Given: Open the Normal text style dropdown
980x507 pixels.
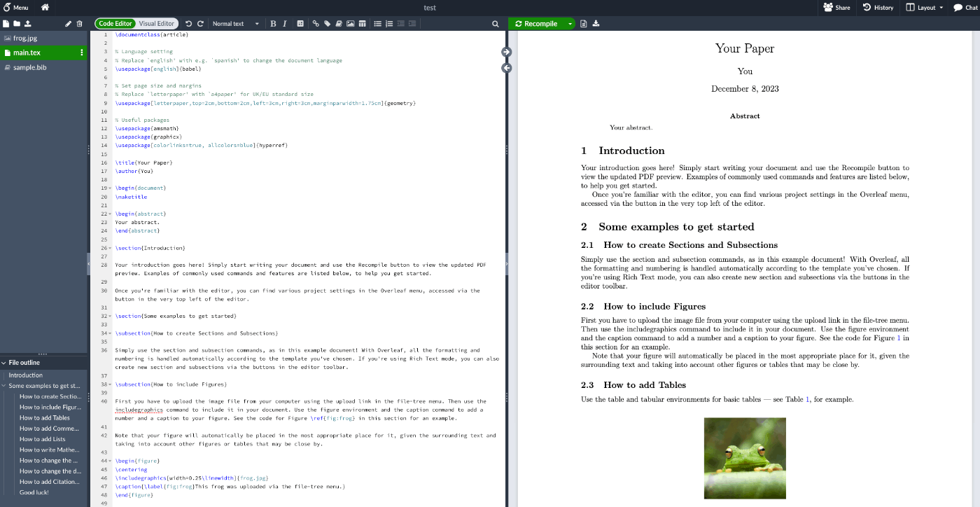Looking at the screenshot, I should (235, 24).
